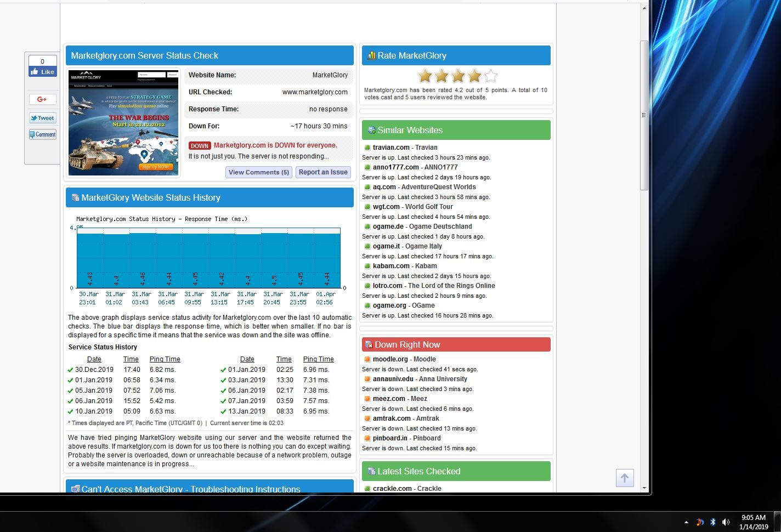781x532 pixels.
Task: Open lotro.com Lord of the Rings link
Action: point(434,286)
